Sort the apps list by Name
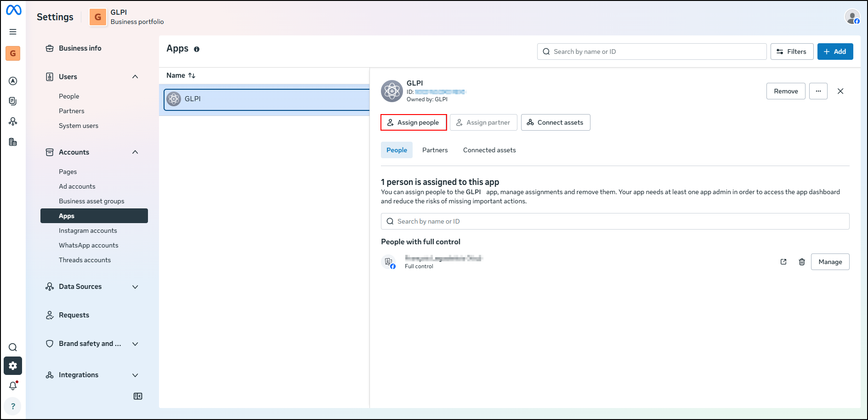The image size is (868, 420). (181, 75)
